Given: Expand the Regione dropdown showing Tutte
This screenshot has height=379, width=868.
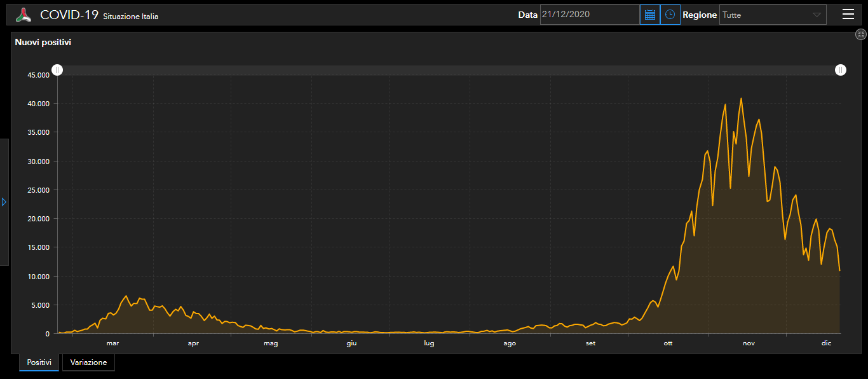Looking at the screenshot, I should (772, 15).
